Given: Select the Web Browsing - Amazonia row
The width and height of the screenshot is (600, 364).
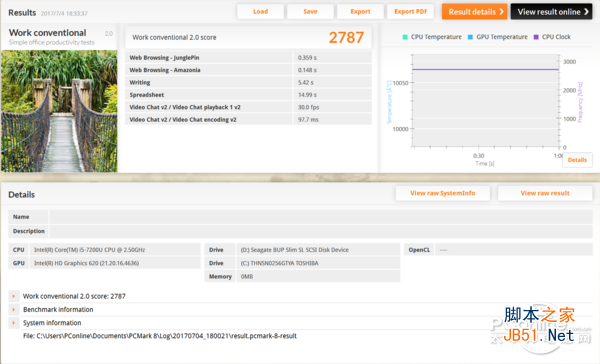Looking at the screenshot, I should [x=248, y=70].
